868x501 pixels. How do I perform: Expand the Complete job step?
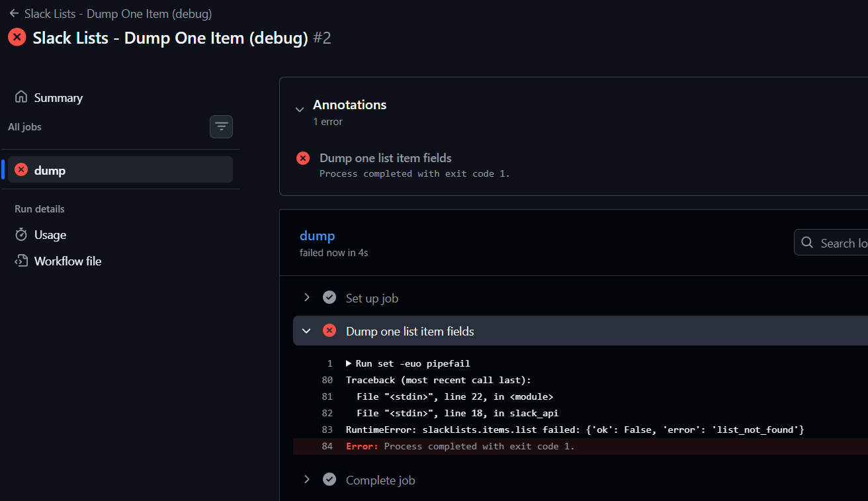306,479
